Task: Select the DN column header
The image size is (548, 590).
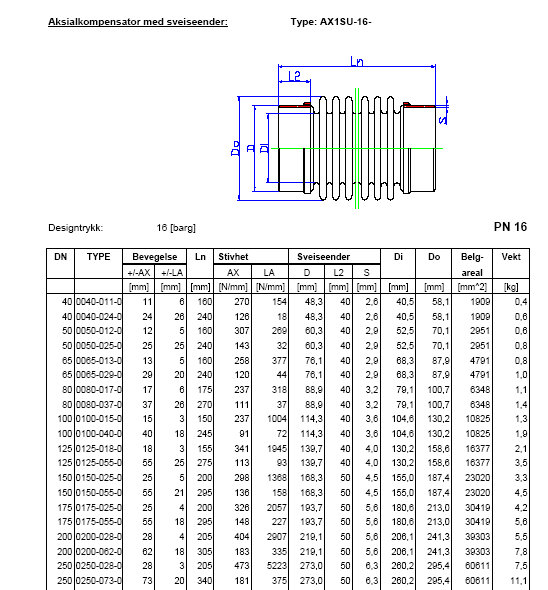Action: (61, 257)
